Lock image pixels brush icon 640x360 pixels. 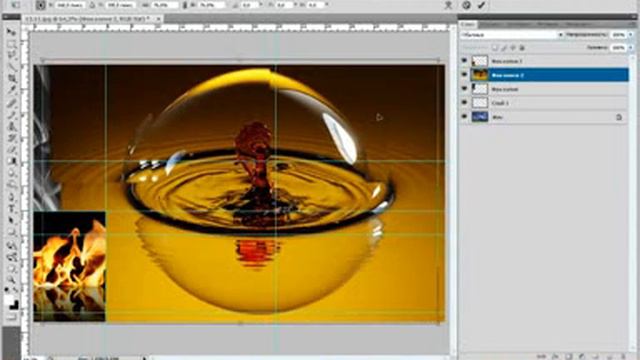click(504, 48)
